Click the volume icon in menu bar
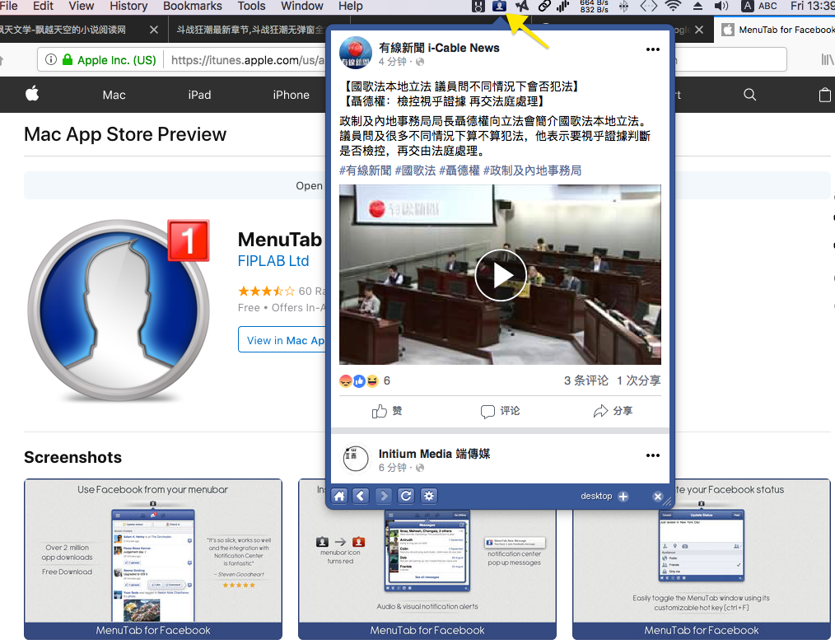The height and width of the screenshot is (644, 835). click(721, 6)
